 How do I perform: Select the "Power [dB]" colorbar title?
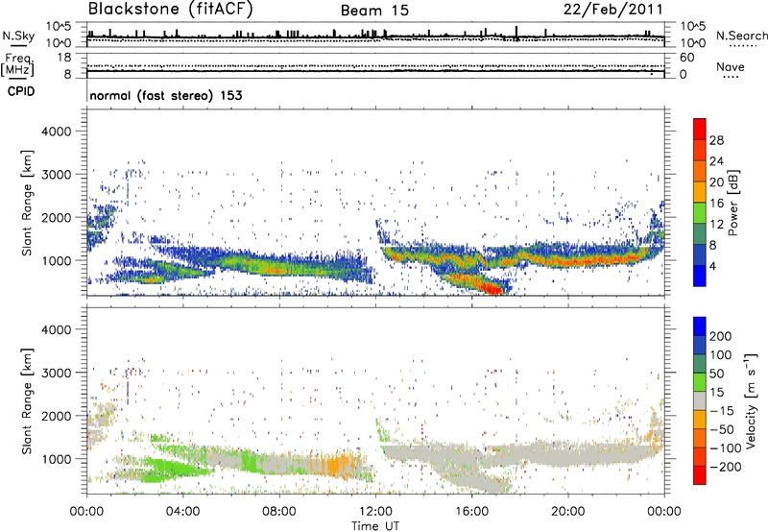733,203
